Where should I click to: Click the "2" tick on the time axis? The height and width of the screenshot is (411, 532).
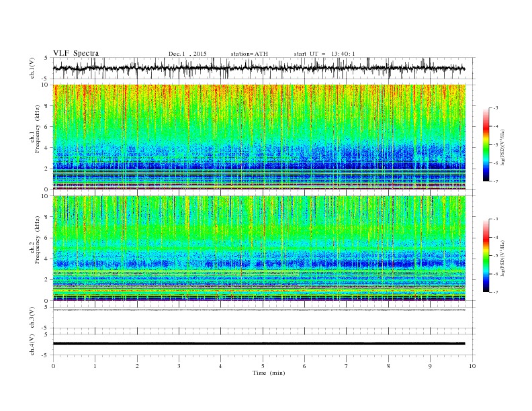(x=137, y=366)
